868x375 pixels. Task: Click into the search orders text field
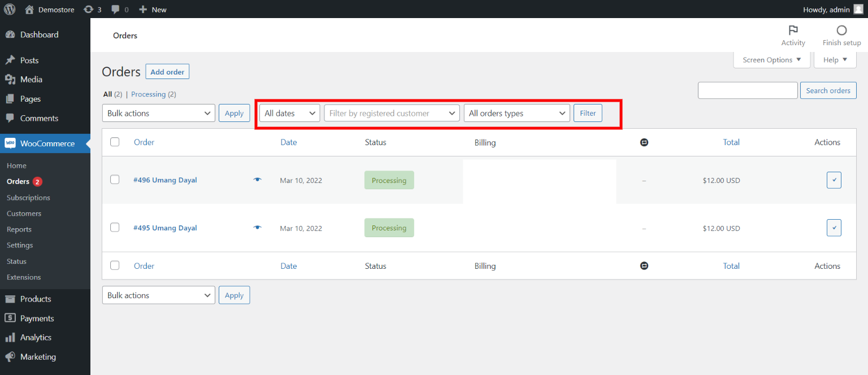pyautogui.click(x=748, y=90)
